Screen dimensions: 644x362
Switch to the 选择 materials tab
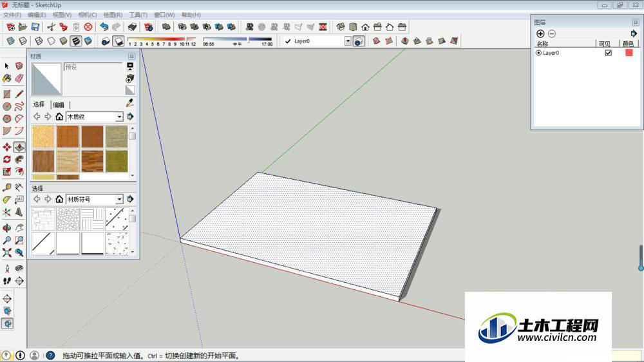pos(39,104)
